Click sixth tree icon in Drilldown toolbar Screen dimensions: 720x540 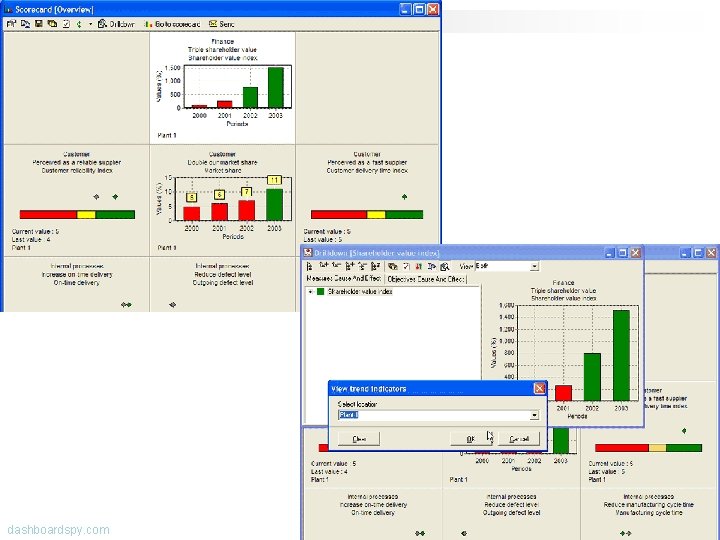(x=376, y=266)
